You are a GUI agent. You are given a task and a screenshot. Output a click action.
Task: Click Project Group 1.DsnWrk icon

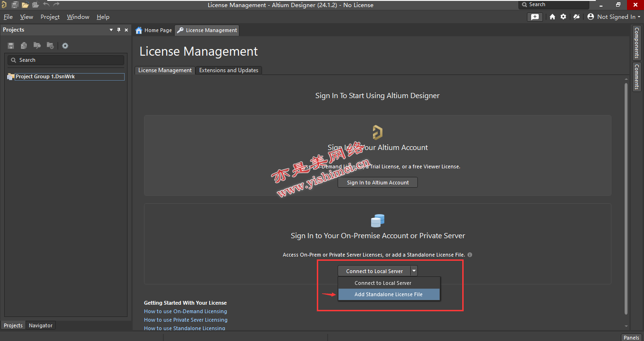click(x=11, y=76)
